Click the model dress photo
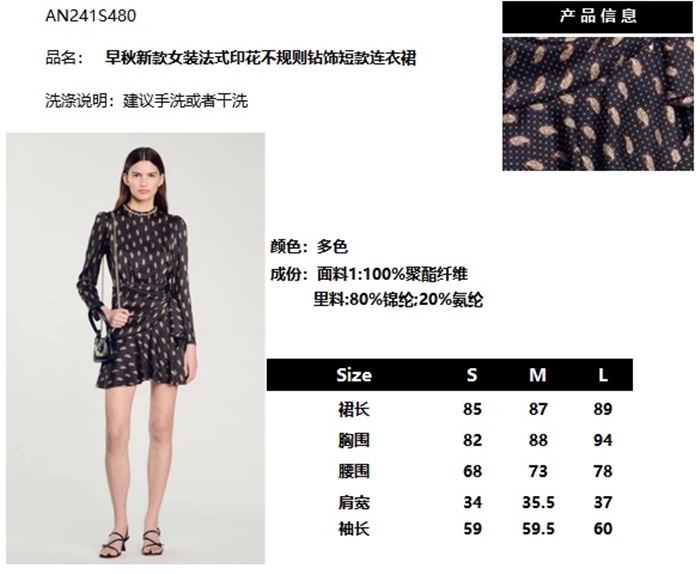Viewport: 700px width, 574px height. click(135, 349)
